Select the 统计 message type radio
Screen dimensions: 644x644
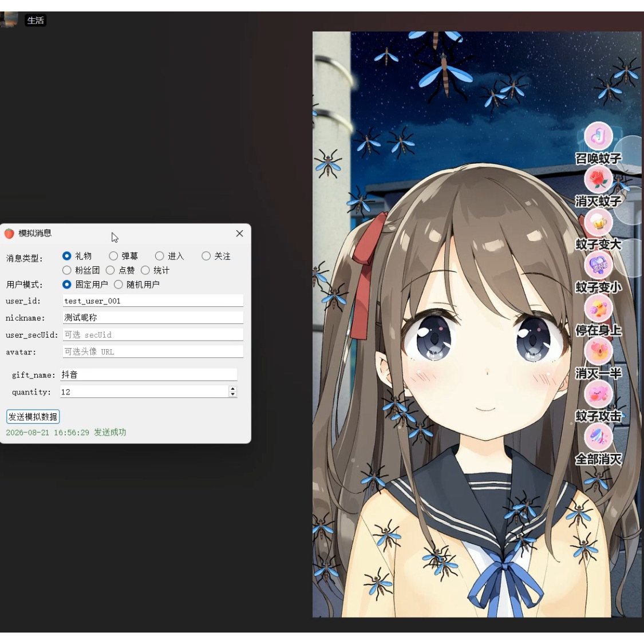145,270
